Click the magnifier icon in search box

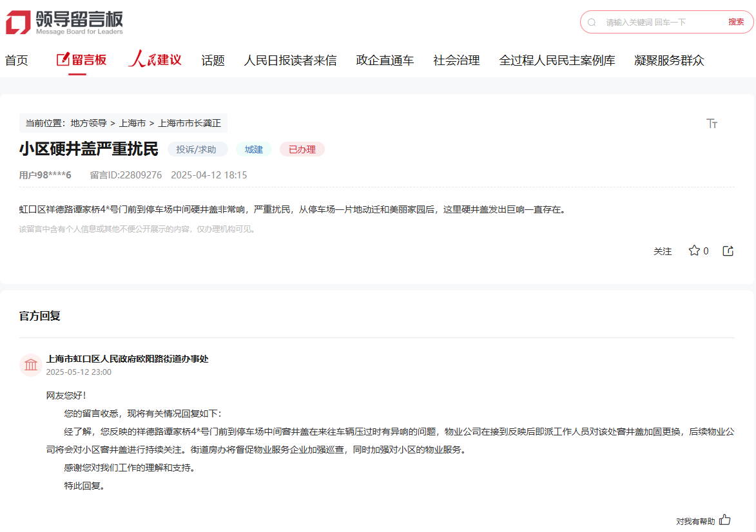click(592, 22)
